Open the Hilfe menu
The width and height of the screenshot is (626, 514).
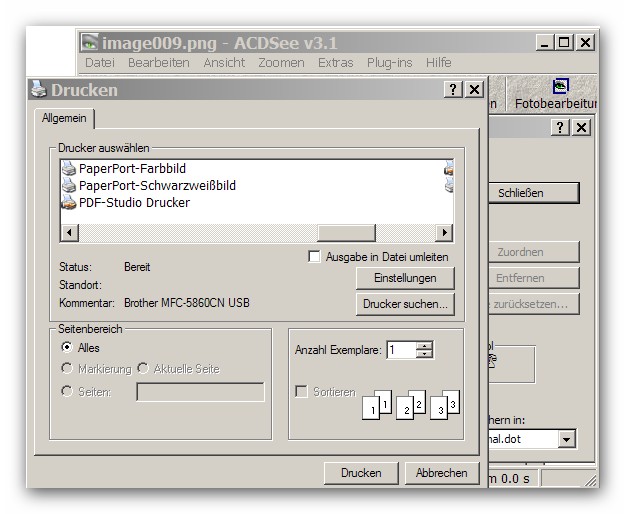click(x=438, y=63)
